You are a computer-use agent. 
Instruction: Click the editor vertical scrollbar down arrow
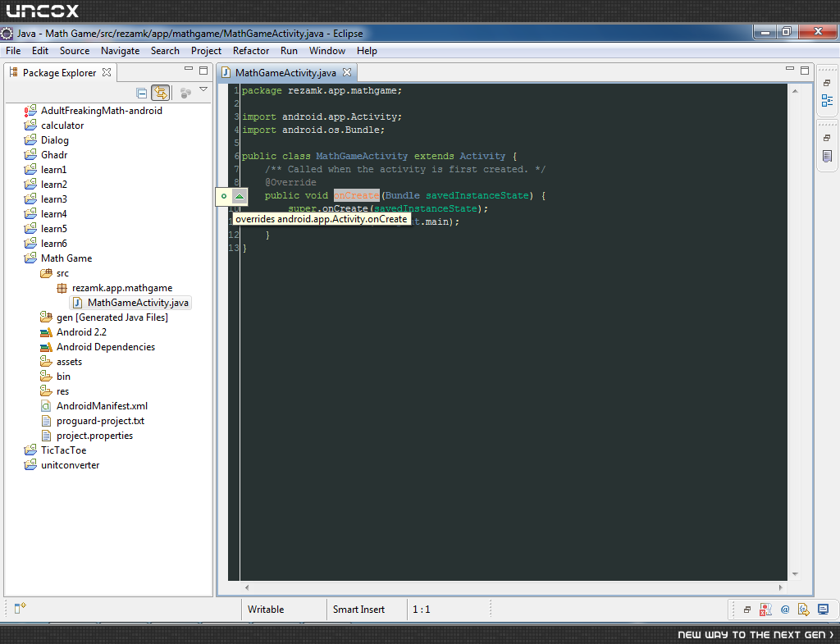point(795,573)
